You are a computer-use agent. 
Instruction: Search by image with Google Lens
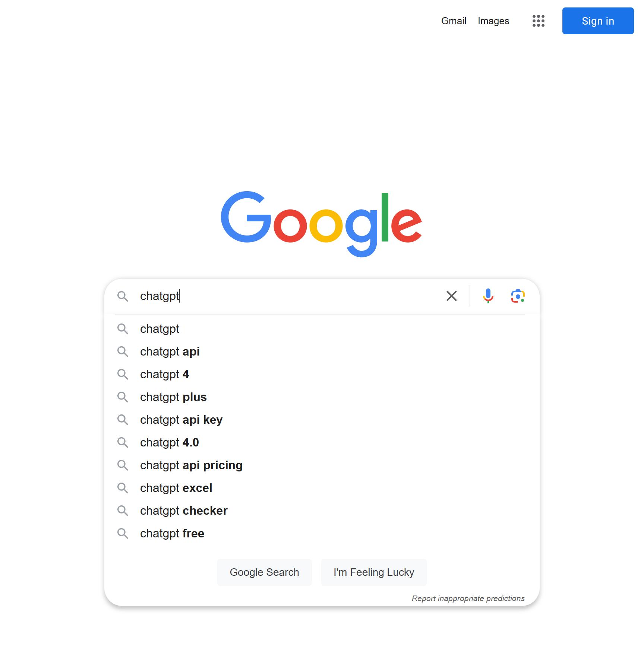[518, 296]
